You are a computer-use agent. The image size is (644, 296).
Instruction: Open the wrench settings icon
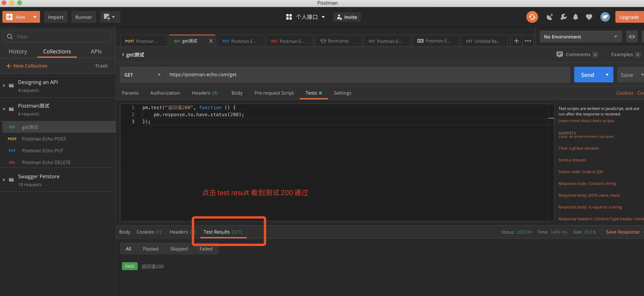[563, 17]
